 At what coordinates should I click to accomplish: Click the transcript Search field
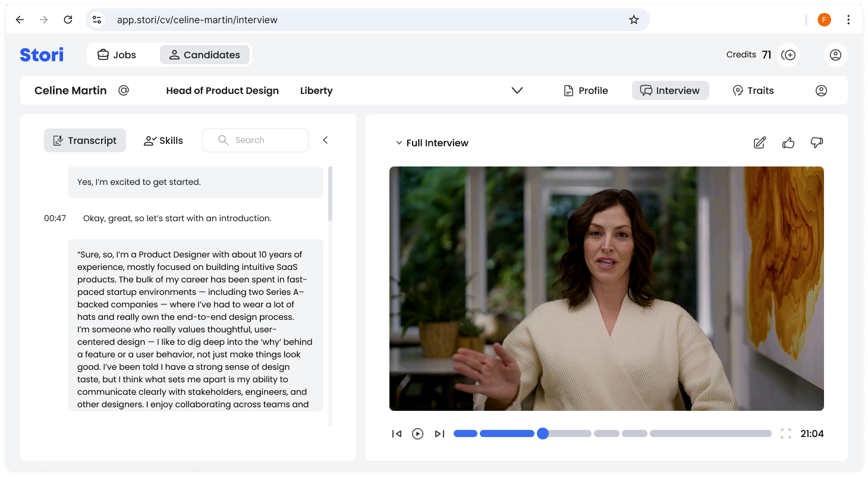(255, 140)
